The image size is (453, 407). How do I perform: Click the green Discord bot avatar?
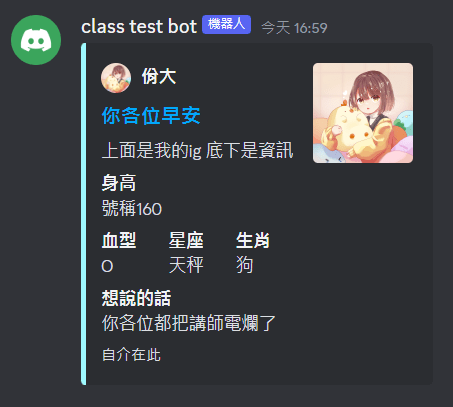36,40
